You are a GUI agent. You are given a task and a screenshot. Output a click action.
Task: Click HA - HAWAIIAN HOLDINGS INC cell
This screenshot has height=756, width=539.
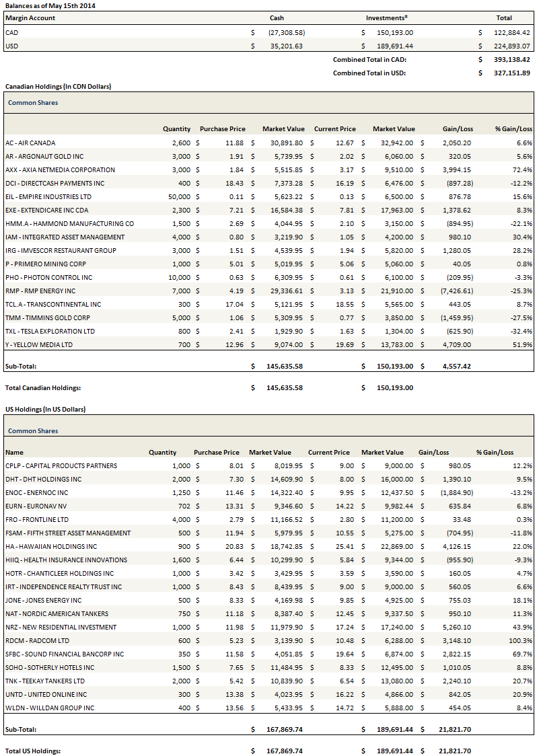(51, 546)
